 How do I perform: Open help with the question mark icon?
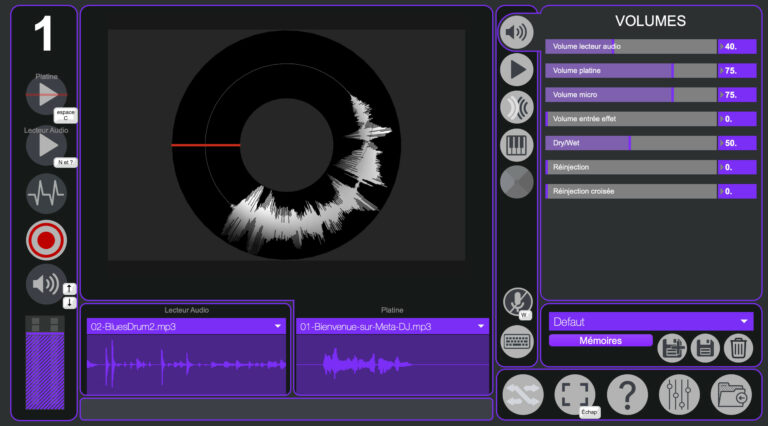627,395
